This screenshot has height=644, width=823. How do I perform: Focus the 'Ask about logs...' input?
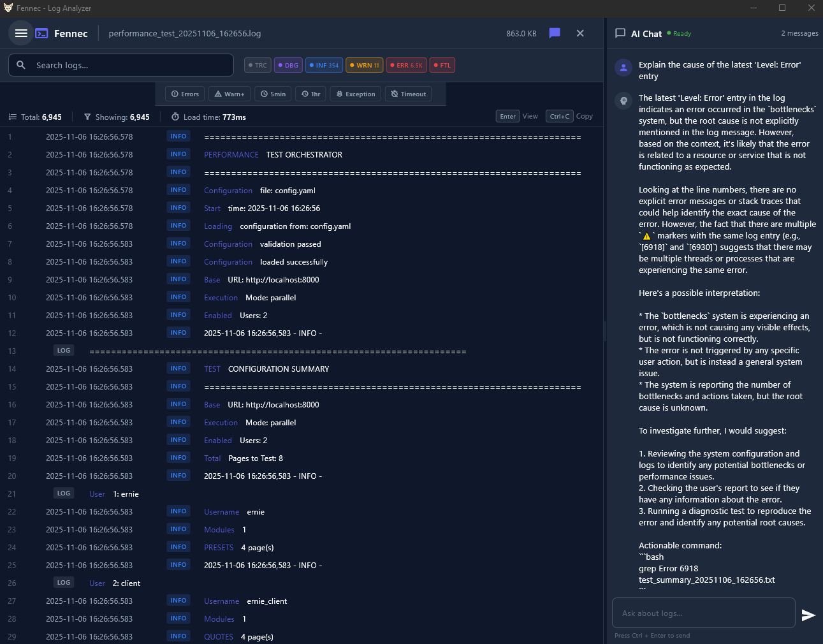click(704, 613)
